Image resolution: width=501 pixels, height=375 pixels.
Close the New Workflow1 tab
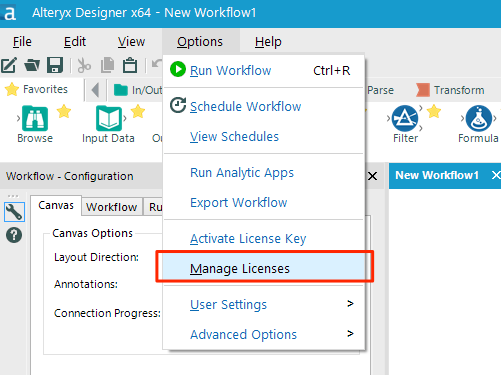point(496,175)
